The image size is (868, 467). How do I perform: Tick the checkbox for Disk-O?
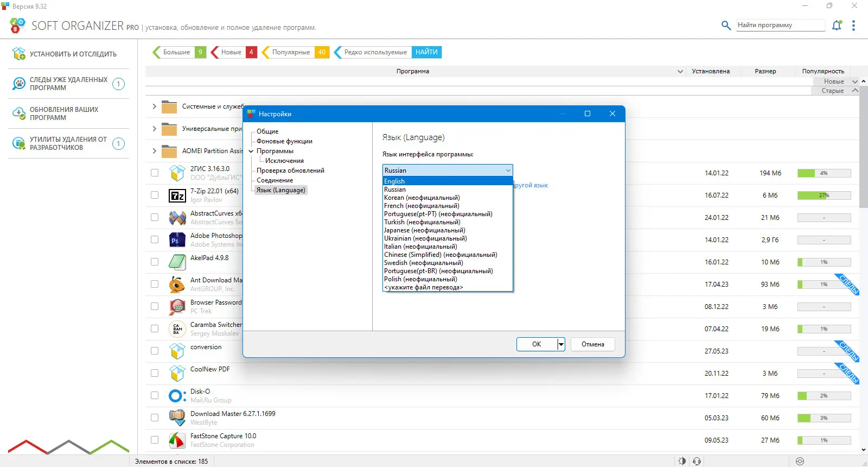click(x=155, y=396)
